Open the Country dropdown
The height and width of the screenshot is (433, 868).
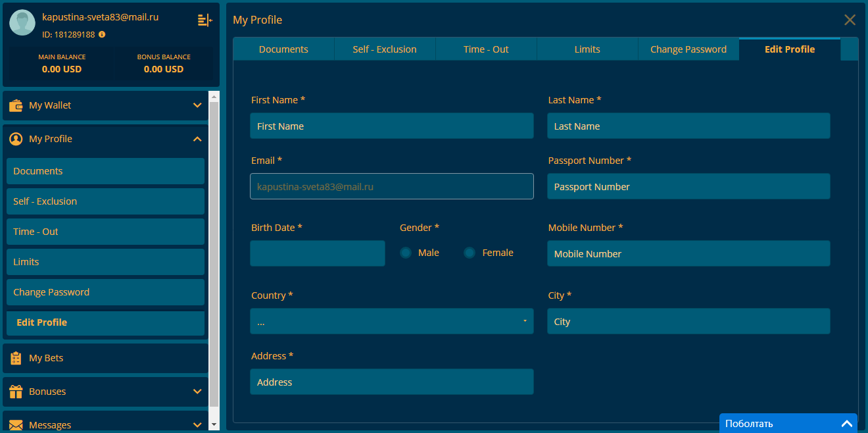pyautogui.click(x=391, y=321)
